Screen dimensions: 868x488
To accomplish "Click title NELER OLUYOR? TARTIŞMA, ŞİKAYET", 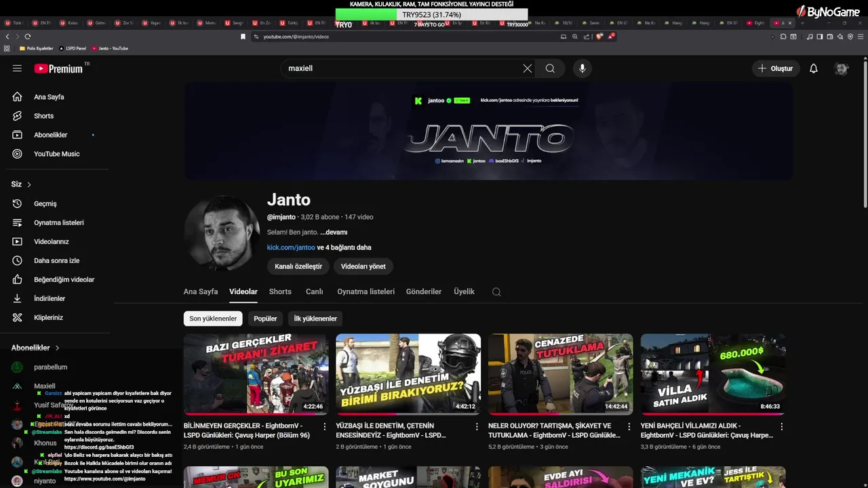I will point(553,430).
